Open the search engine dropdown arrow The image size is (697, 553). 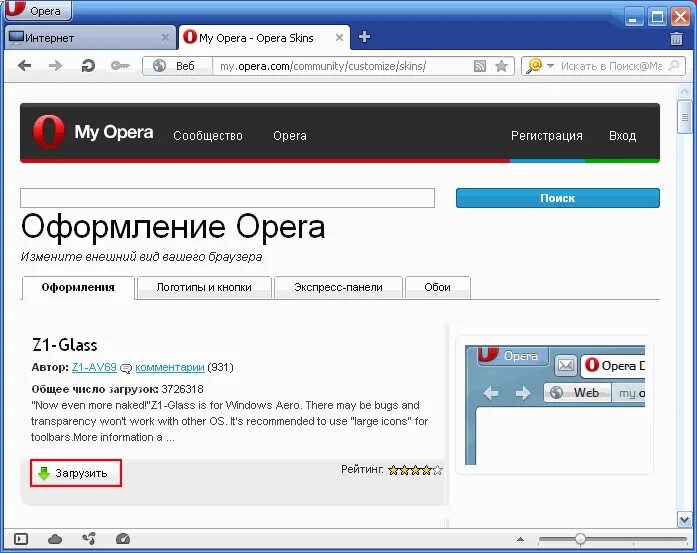(x=550, y=66)
